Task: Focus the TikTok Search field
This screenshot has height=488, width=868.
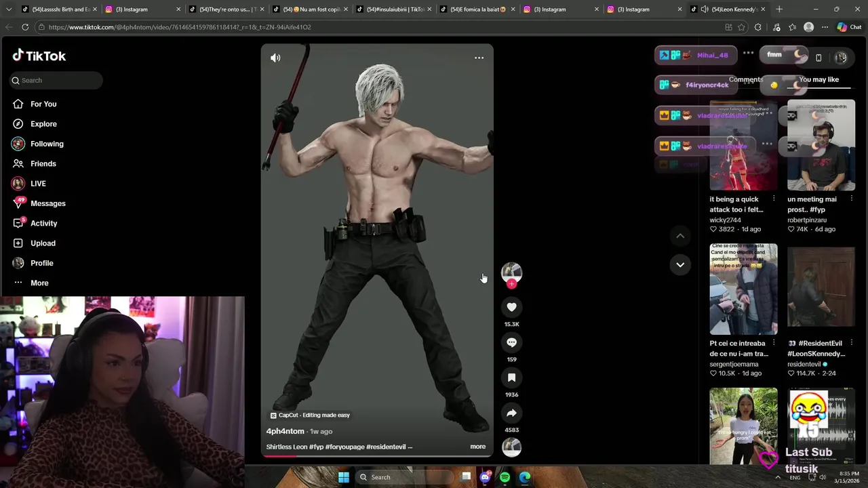Action: pyautogui.click(x=56, y=80)
